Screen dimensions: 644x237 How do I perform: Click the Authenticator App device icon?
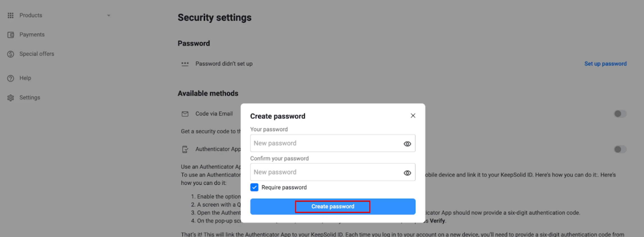pyautogui.click(x=185, y=149)
